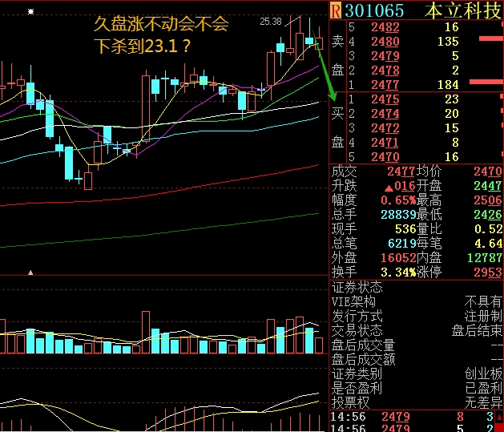This screenshot has width=504, height=432.
Task: Click the 升跌 change value 016
Action: (x=405, y=186)
